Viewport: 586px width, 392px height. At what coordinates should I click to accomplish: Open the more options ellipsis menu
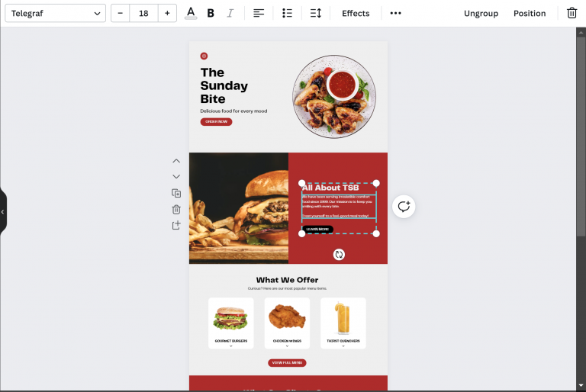tap(395, 14)
